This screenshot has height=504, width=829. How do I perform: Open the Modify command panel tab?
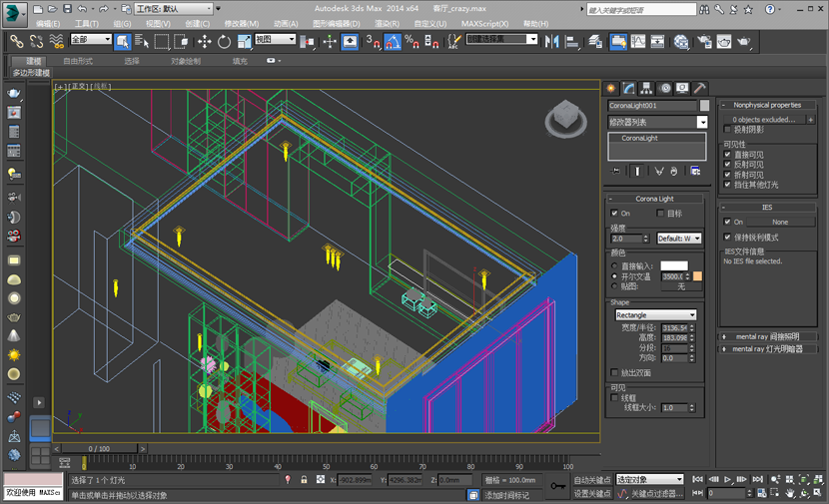(628, 88)
